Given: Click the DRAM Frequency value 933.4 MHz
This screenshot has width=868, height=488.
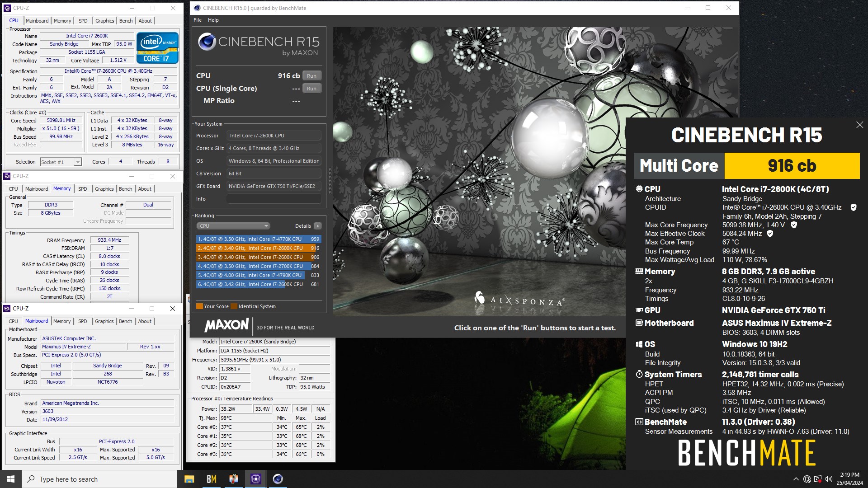Looking at the screenshot, I should pos(109,240).
